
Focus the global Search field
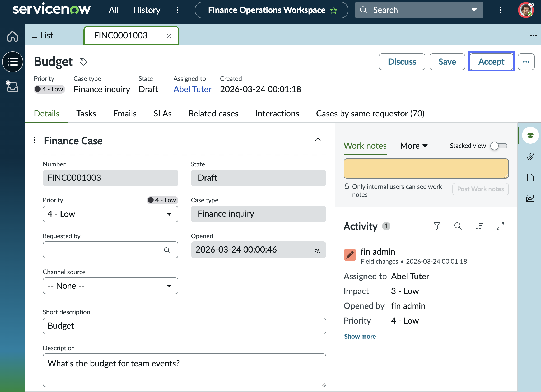[x=410, y=10]
